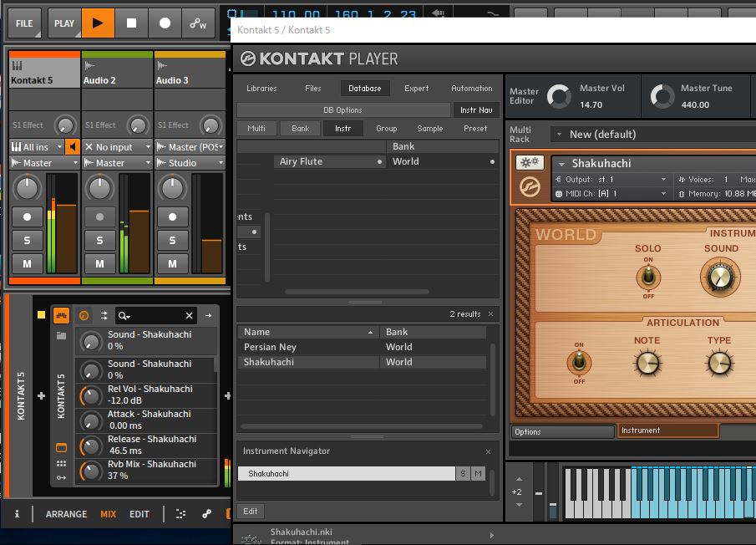Mute the Audio 3 track
The image size is (756, 545).
click(172, 264)
